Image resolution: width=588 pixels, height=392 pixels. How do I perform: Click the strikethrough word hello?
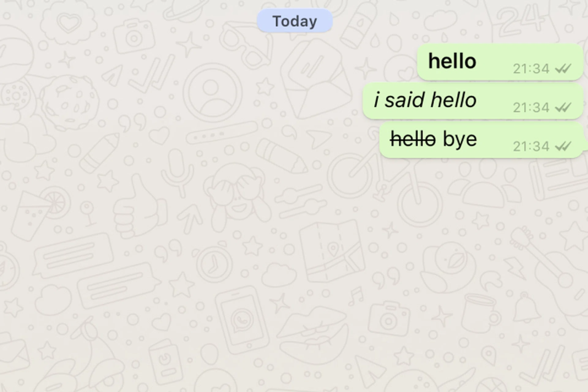(x=413, y=139)
